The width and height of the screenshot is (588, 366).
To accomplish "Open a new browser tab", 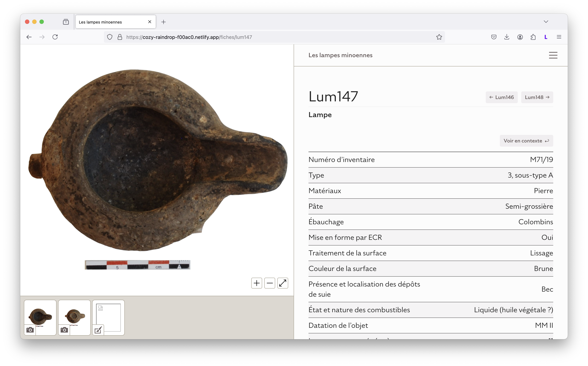I will (x=164, y=22).
